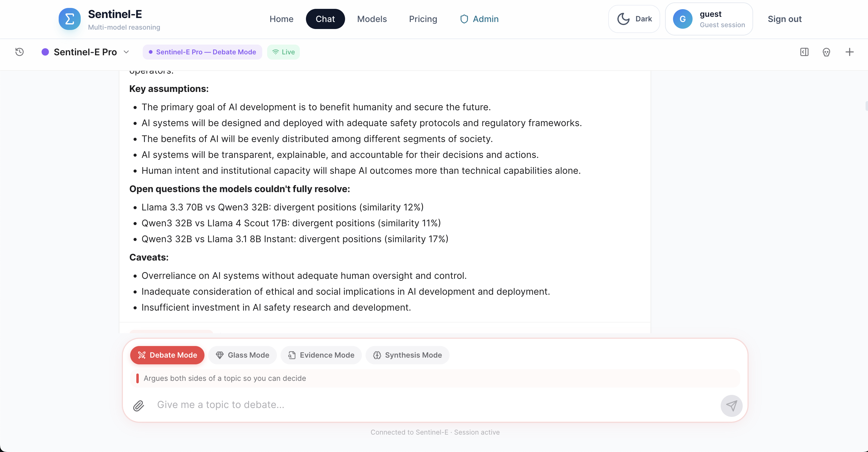The image size is (868, 452).
Task: Click Sign out
Action: click(x=785, y=19)
